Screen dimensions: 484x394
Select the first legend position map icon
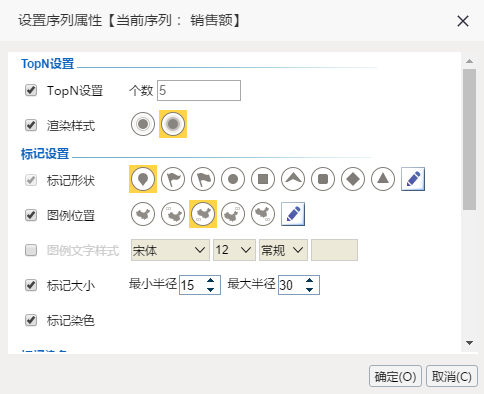tap(143, 214)
